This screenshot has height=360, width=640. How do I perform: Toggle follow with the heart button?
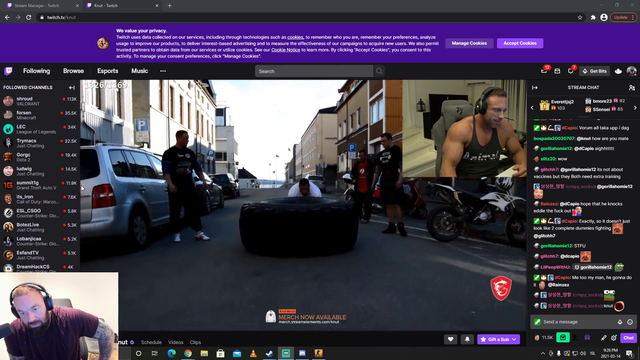pyautogui.click(x=450, y=339)
